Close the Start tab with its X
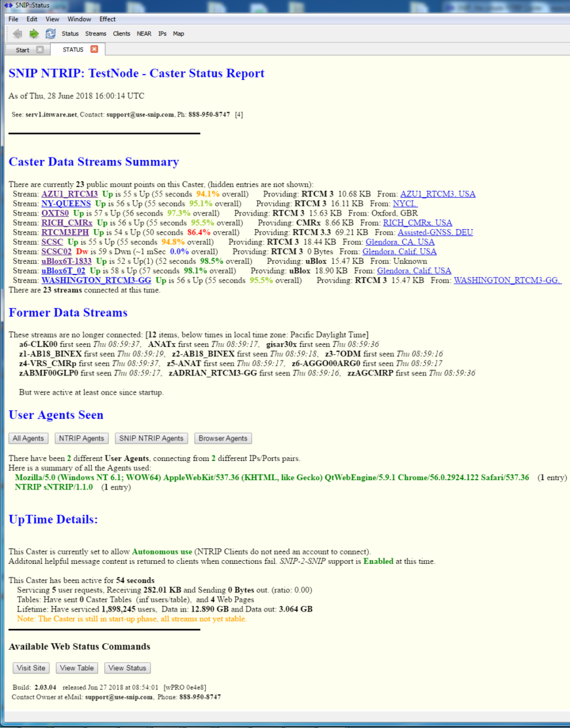 tap(40, 50)
